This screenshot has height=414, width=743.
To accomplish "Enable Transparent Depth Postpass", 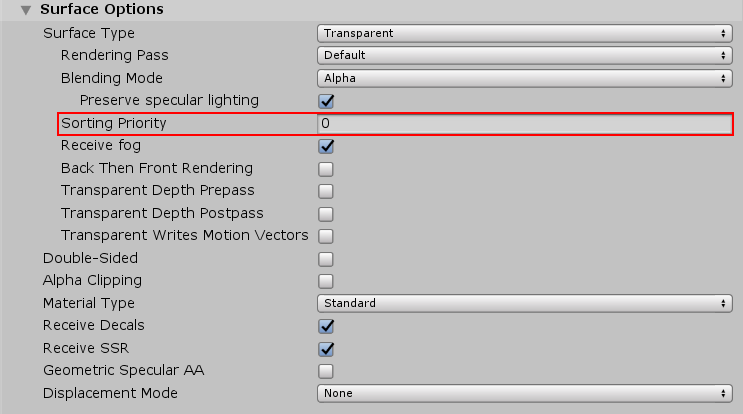I will (x=326, y=214).
